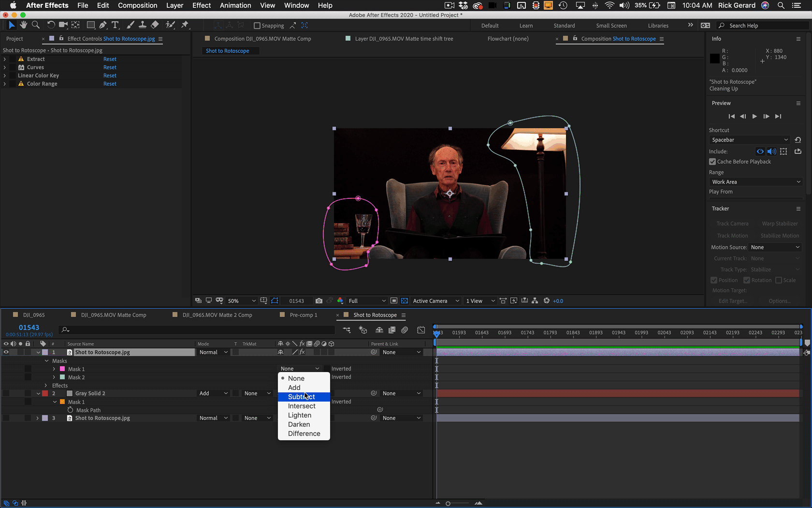Open blending mode dropdown for Gray Solid 2

[213, 393]
